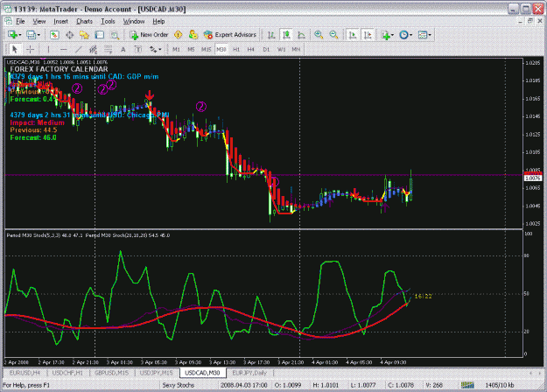Zoom in on the chart
The height and width of the screenshot is (392, 547).
pyautogui.click(x=319, y=35)
